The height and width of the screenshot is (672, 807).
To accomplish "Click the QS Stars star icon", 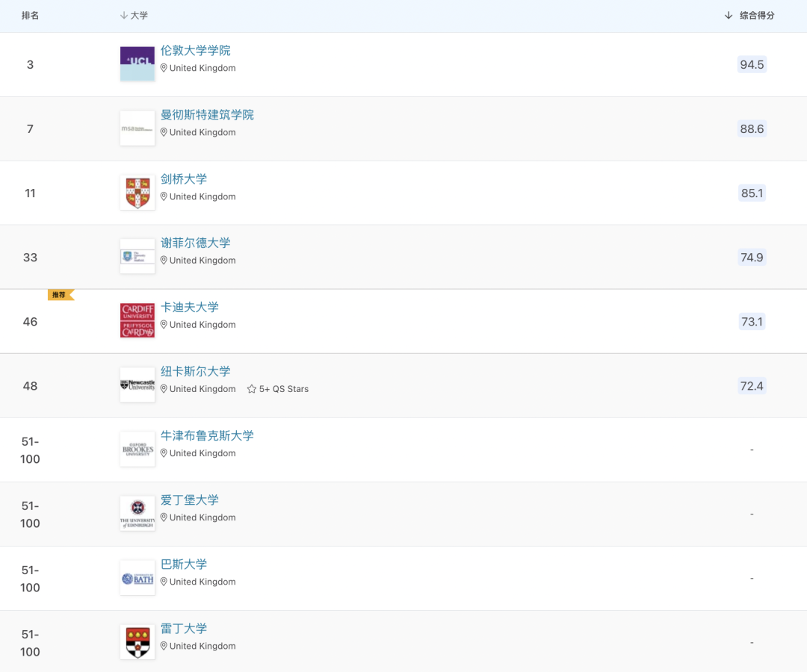I will pyautogui.click(x=252, y=389).
